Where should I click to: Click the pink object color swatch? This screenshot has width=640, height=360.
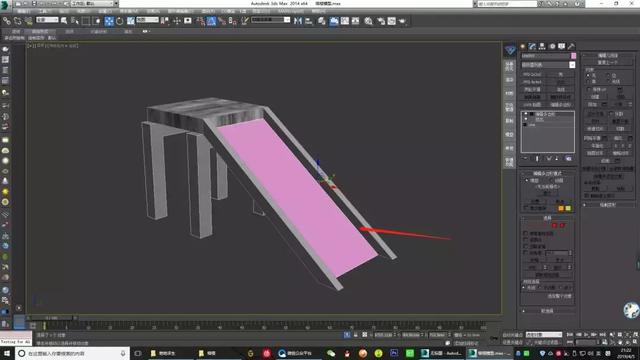coord(573,56)
